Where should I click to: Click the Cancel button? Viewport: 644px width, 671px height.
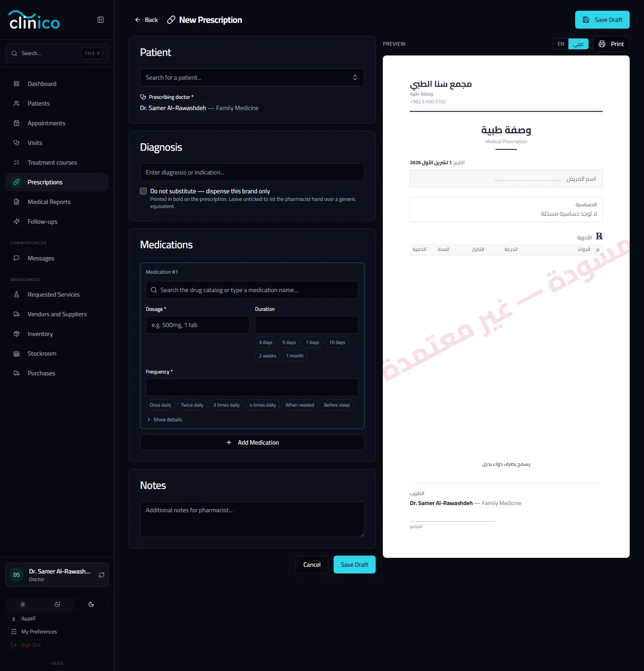coord(312,565)
